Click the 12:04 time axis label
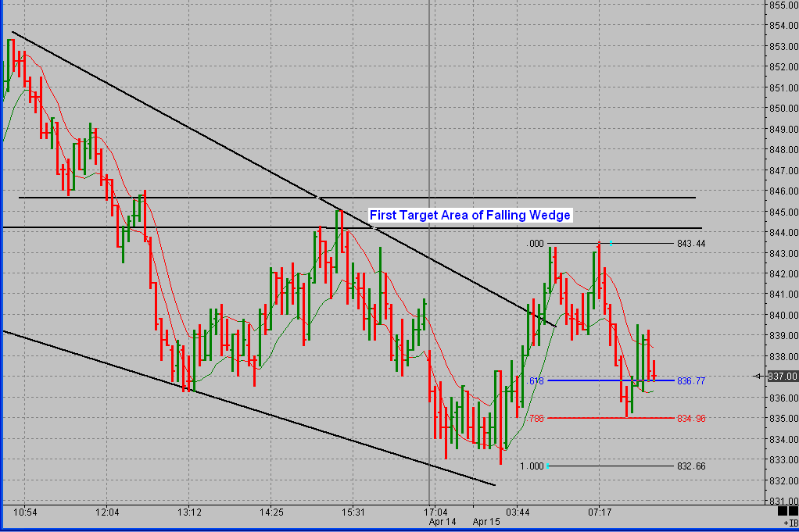 click(x=107, y=512)
